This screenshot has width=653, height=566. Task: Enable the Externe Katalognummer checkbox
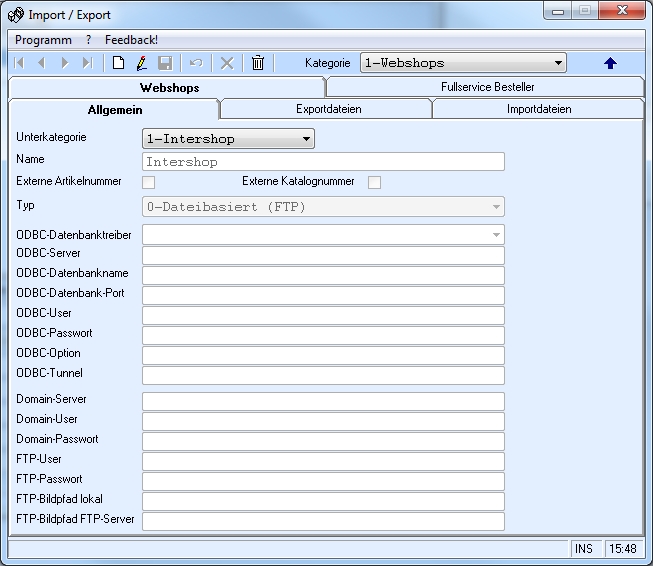click(x=375, y=182)
